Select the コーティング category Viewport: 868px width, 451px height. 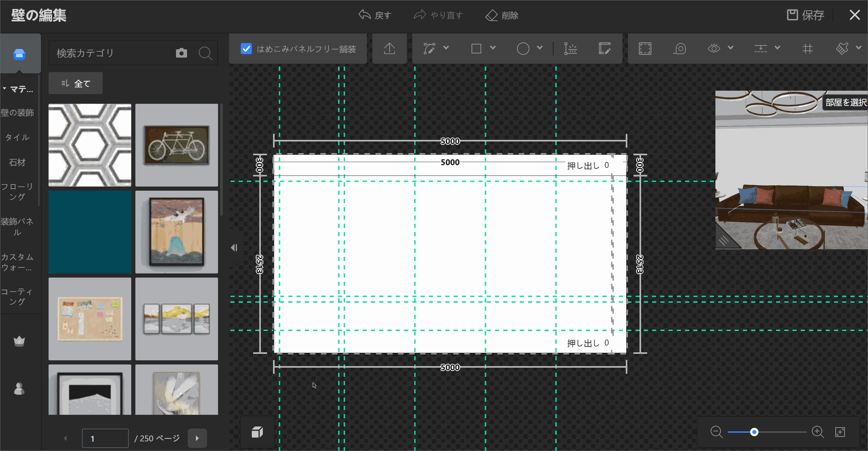tap(17, 297)
